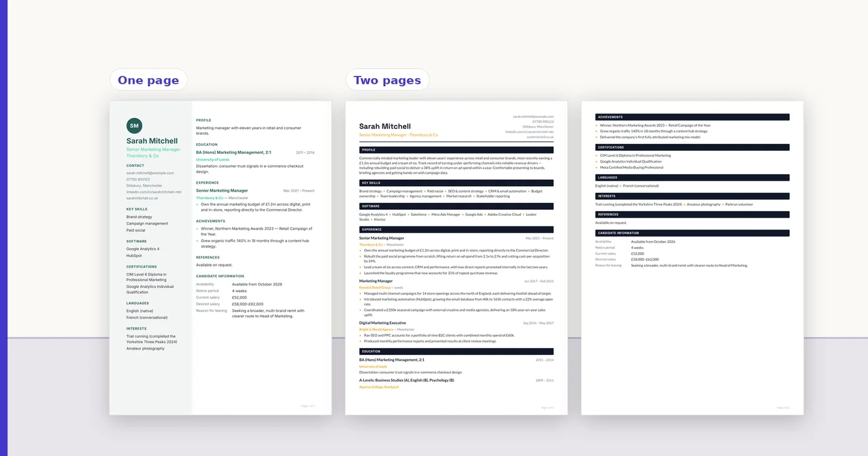
Task: Click "French (conversational)" in one-page sidebar
Action: pos(147,318)
